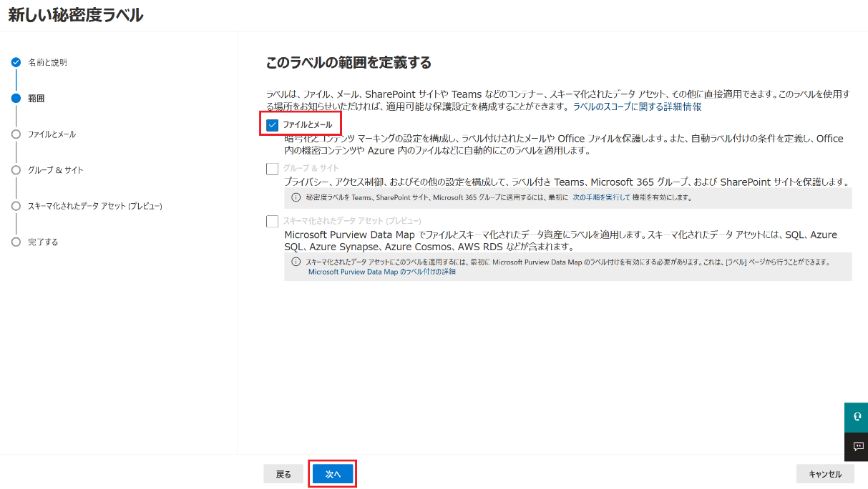Open ラベルのスコープに関する詳細情報 link
This screenshot has height=489, width=868.
click(637, 107)
